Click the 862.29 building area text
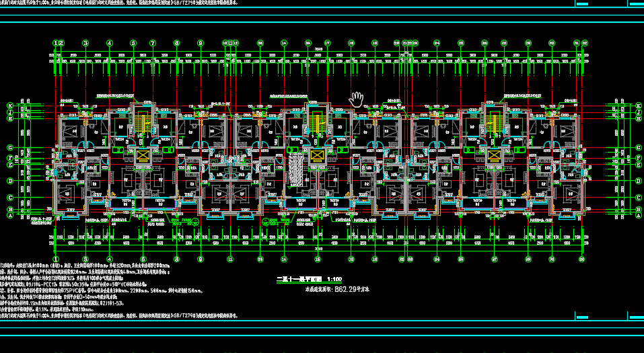This screenshot has width=644, height=353. (x=343, y=289)
